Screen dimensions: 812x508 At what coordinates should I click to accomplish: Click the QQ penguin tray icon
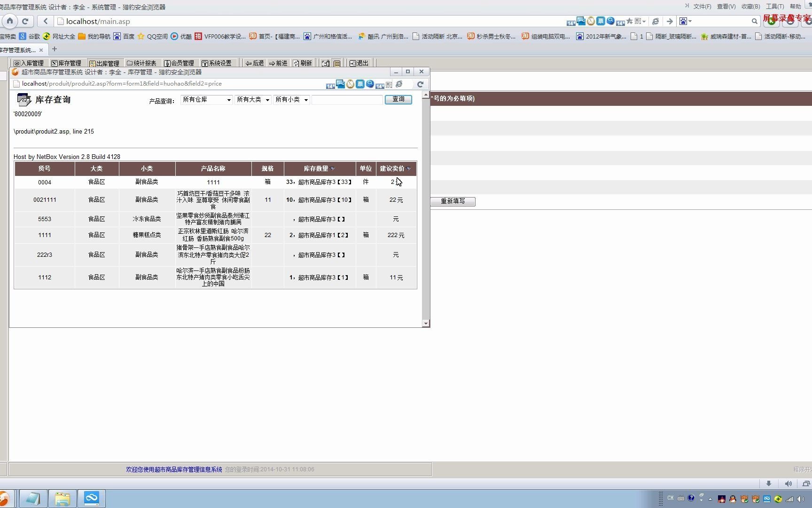[x=733, y=499]
